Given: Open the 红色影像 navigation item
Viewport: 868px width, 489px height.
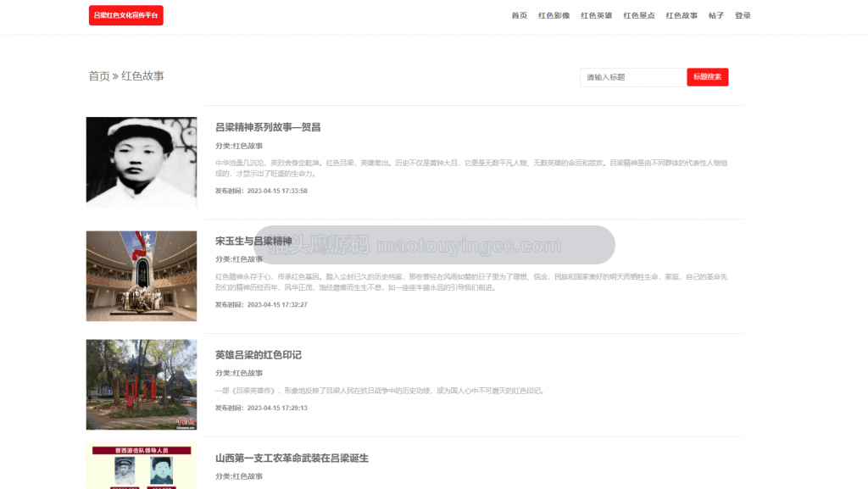Looking at the screenshot, I should tap(554, 15).
